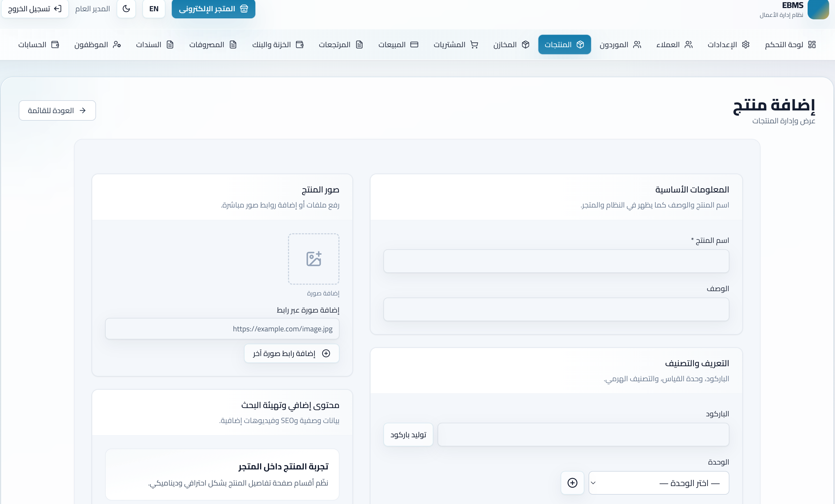Click the arrow icon in العودة للقائمة
Viewport: 835px width, 504px height.
click(x=82, y=110)
